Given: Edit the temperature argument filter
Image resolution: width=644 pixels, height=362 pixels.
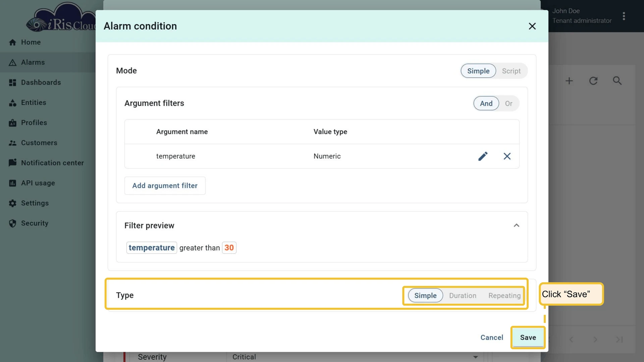Looking at the screenshot, I should coord(483,156).
